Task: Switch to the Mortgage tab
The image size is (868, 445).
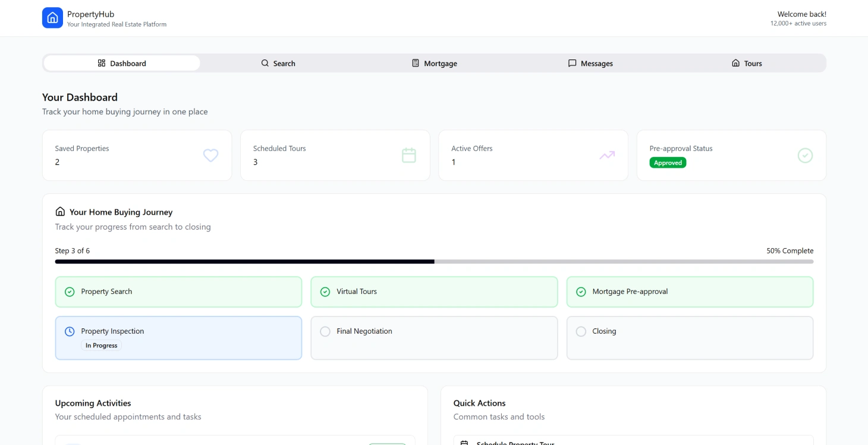Action: point(435,62)
